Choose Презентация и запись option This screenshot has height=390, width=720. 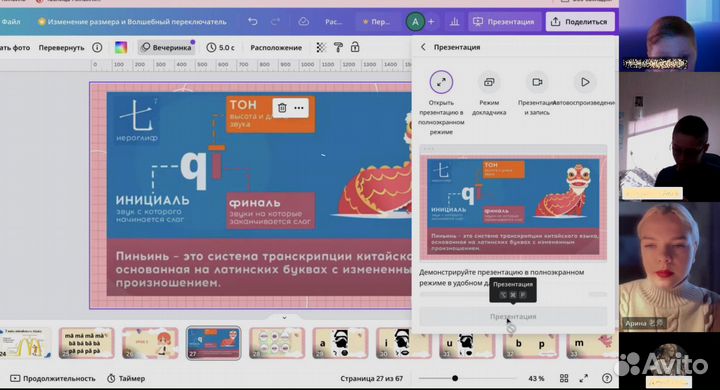(x=537, y=93)
